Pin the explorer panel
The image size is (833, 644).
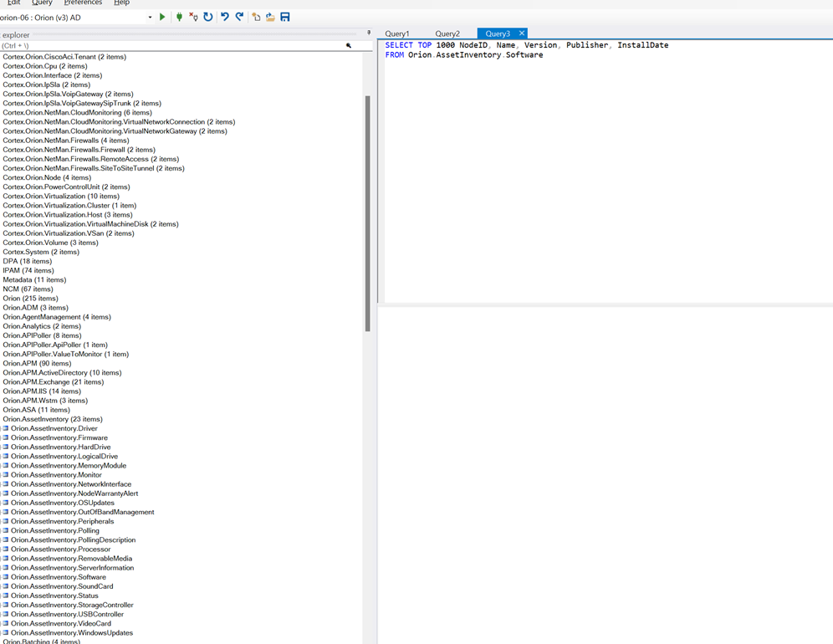click(x=369, y=33)
